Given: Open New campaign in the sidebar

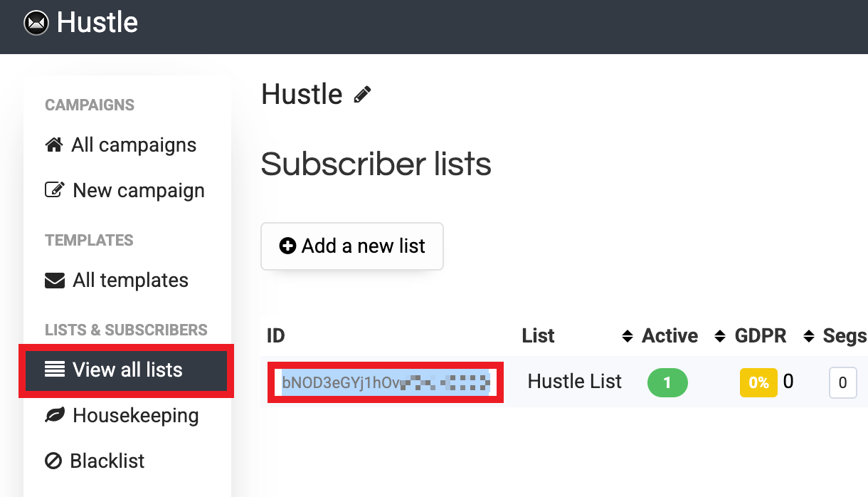Looking at the screenshot, I should click(x=125, y=190).
